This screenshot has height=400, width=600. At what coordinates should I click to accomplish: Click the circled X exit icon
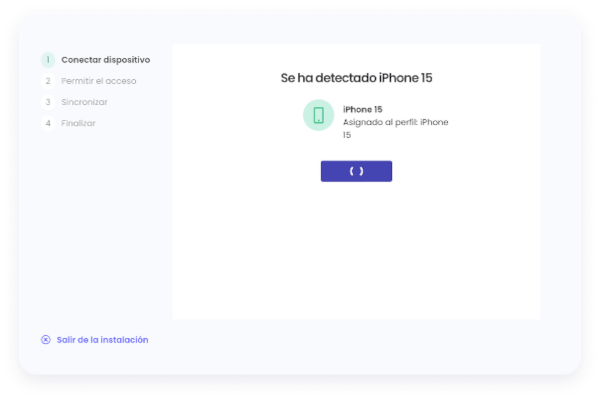coord(46,340)
